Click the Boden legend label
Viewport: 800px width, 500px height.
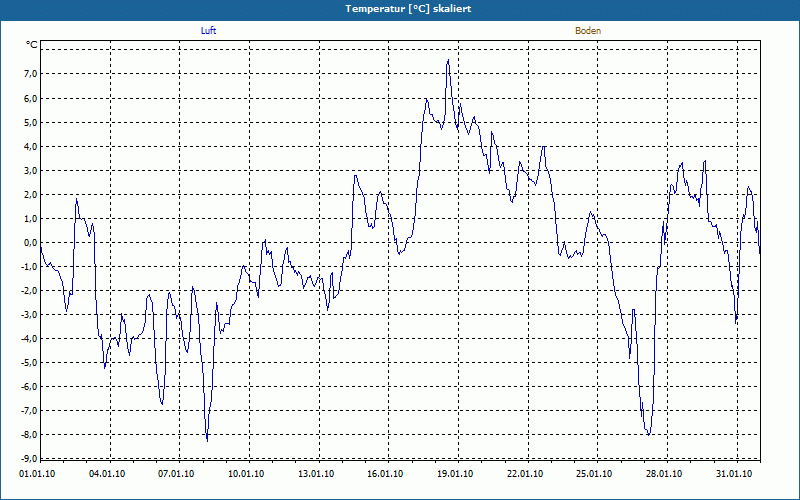(588, 31)
